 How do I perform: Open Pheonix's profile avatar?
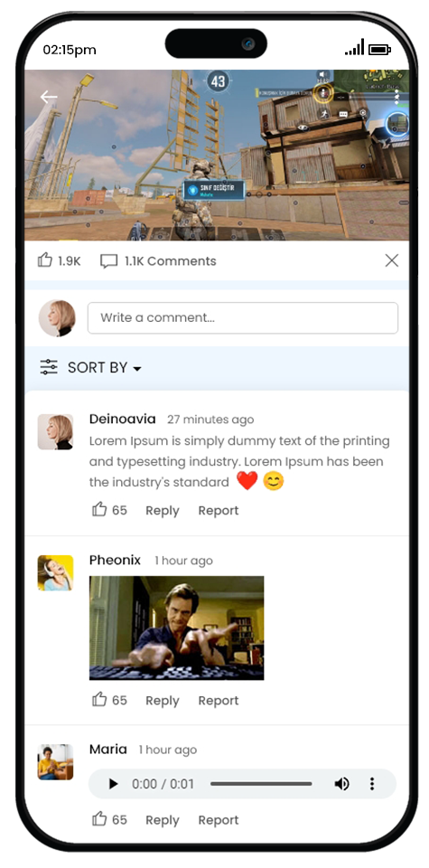pos(55,573)
